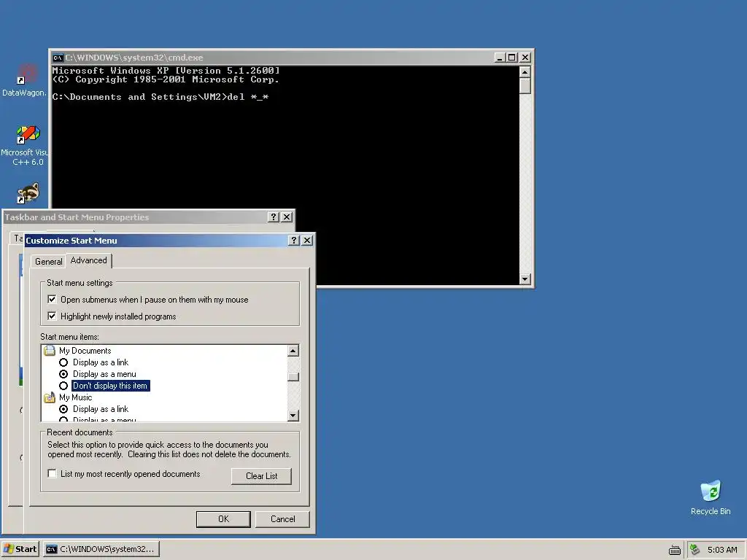
Task: Click the cmd.exe title bar icon
Action: point(58,58)
